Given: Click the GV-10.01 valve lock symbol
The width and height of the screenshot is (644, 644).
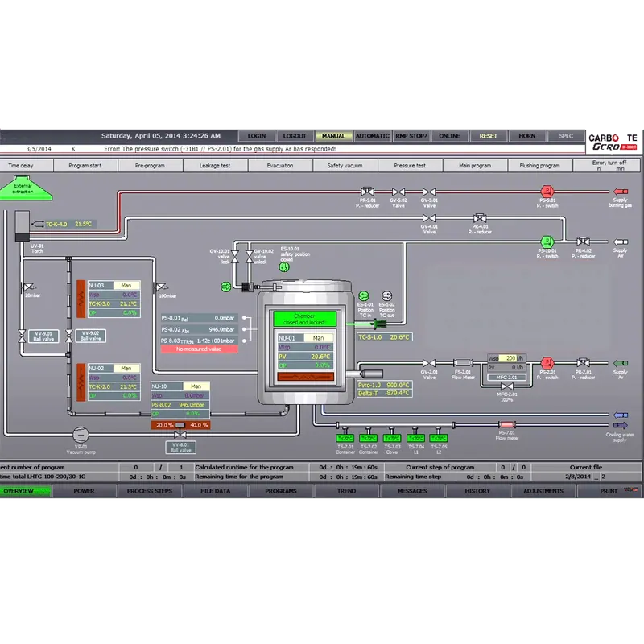Looking at the screenshot, I should [x=235, y=257].
